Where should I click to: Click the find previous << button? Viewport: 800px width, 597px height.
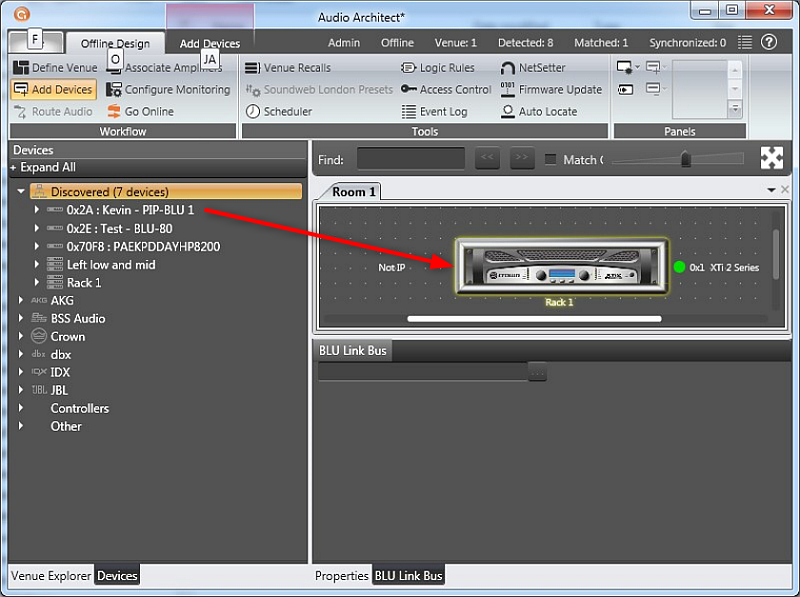487,158
